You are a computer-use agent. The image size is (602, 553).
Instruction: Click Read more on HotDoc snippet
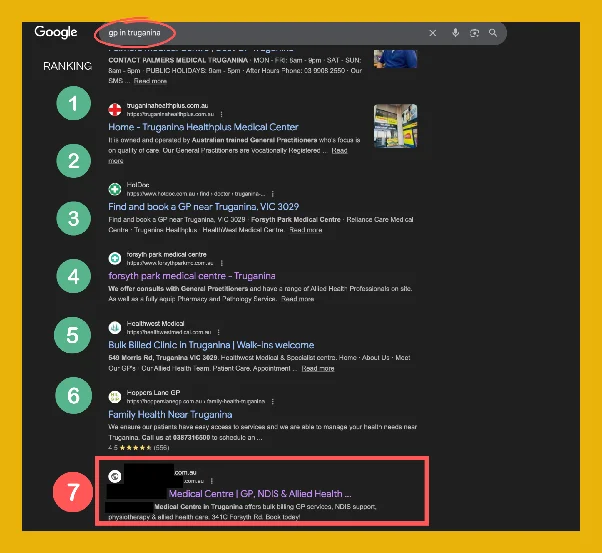click(306, 230)
